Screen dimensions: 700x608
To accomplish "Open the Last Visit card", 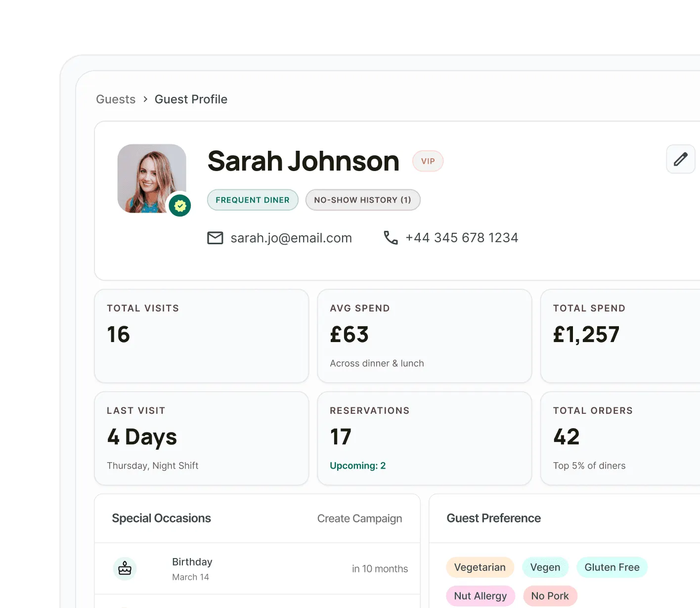I will (x=202, y=438).
